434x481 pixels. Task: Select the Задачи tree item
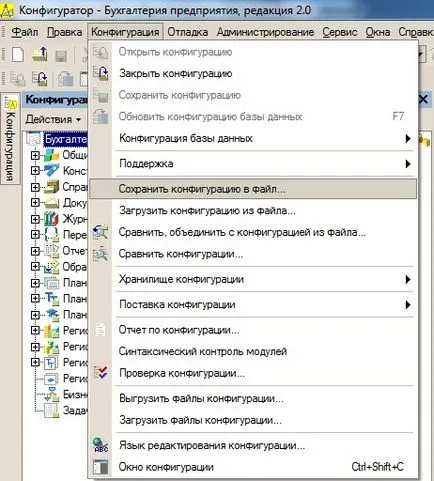[75, 410]
